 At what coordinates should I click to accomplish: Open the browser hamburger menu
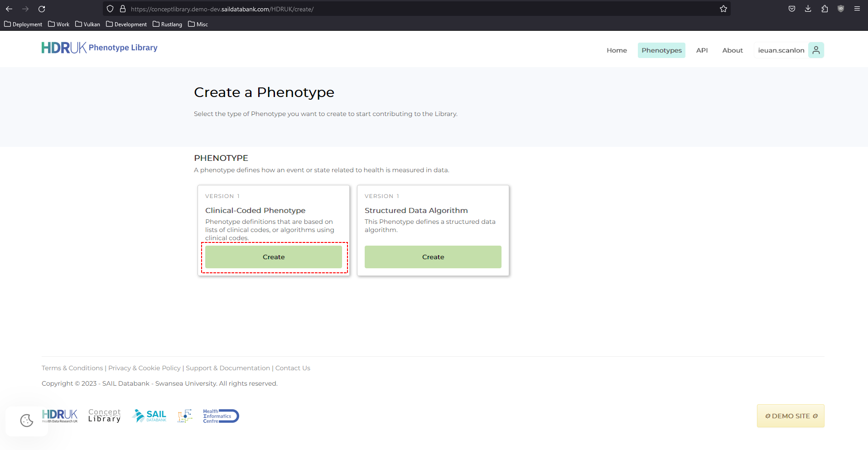pyautogui.click(x=857, y=9)
